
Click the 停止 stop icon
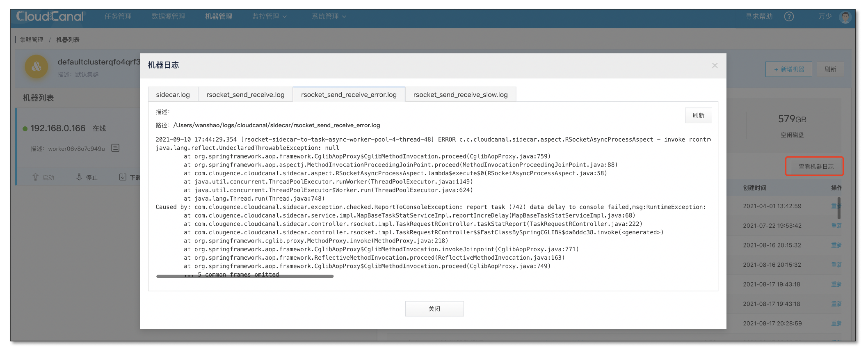click(79, 177)
